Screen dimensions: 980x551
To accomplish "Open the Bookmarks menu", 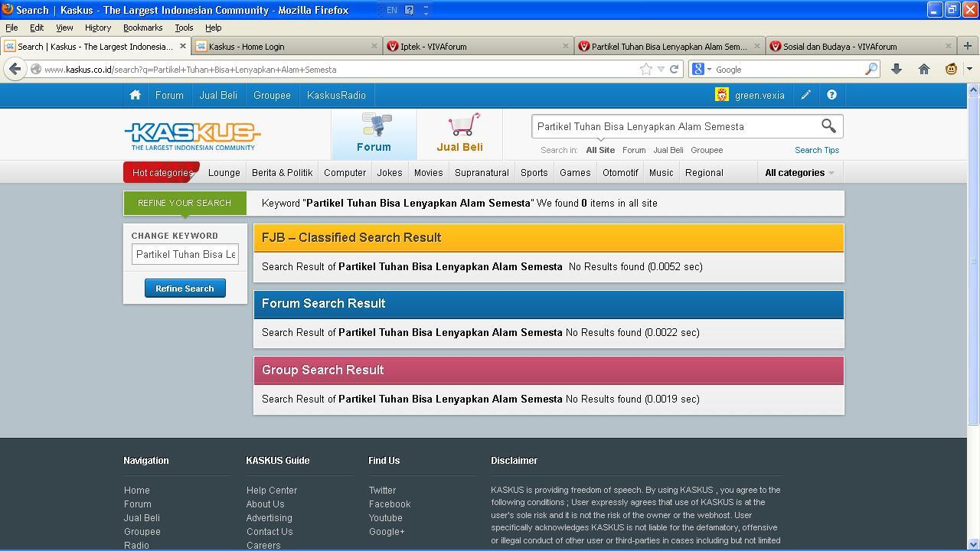I will (x=142, y=28).
